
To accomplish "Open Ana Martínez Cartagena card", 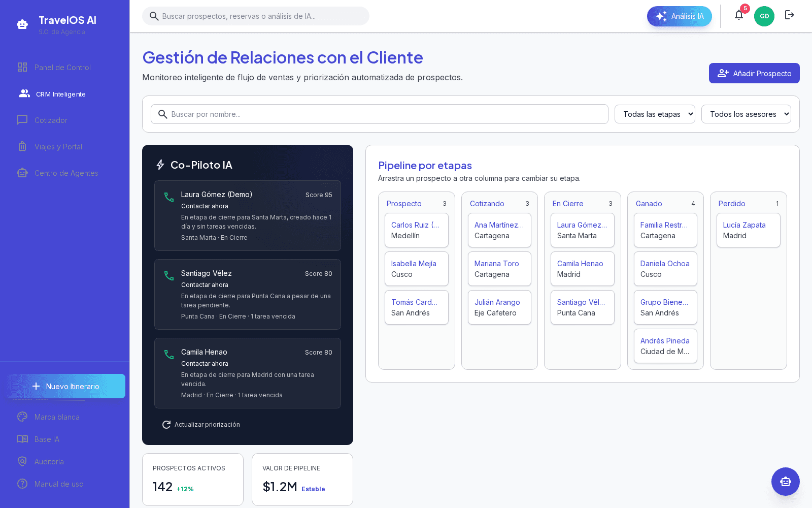I will (499, 230).
